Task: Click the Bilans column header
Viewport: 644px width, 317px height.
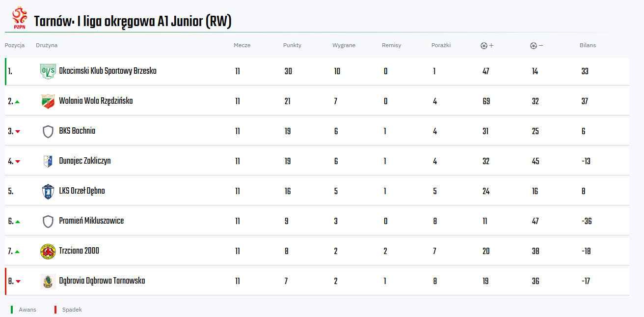Action: (588, 45)
